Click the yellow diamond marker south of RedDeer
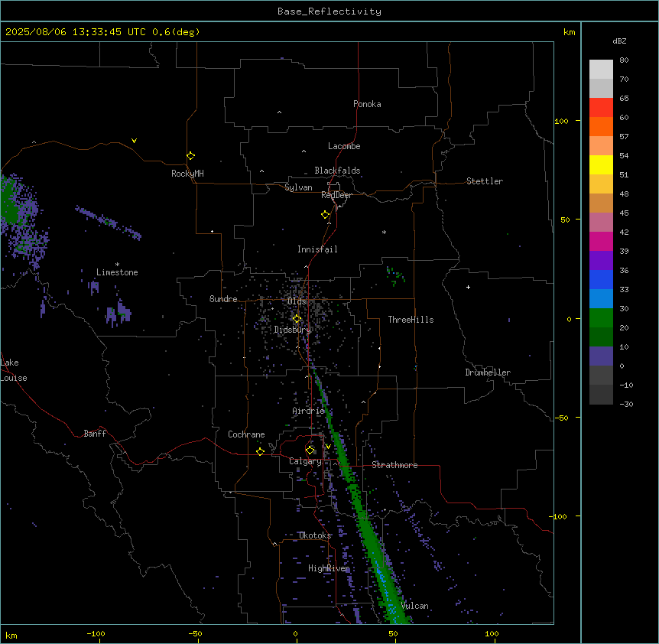This screenshot has height=644, width=659. coord(326,215)
